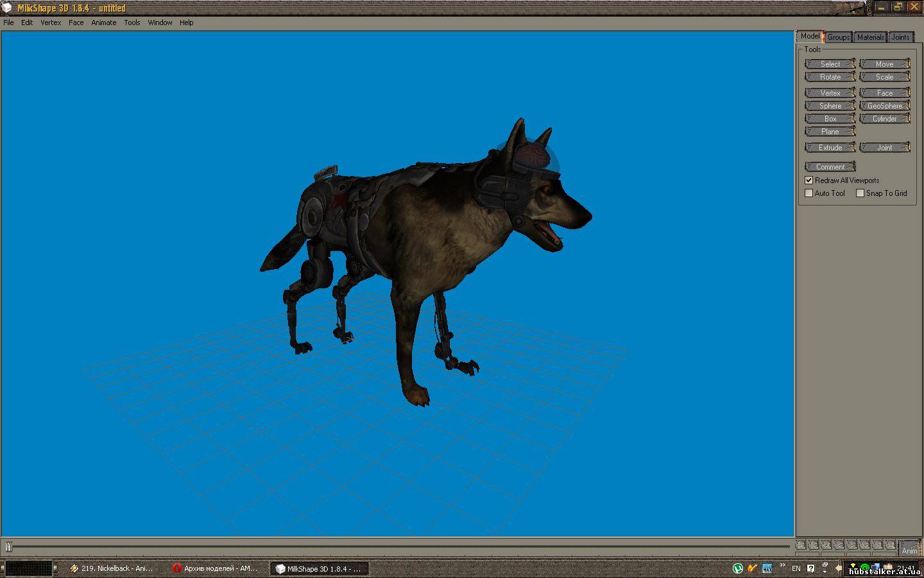Click the language bar help icon
Image resolution: width=924 pixels, height=578 pixels.
point(810,568)
